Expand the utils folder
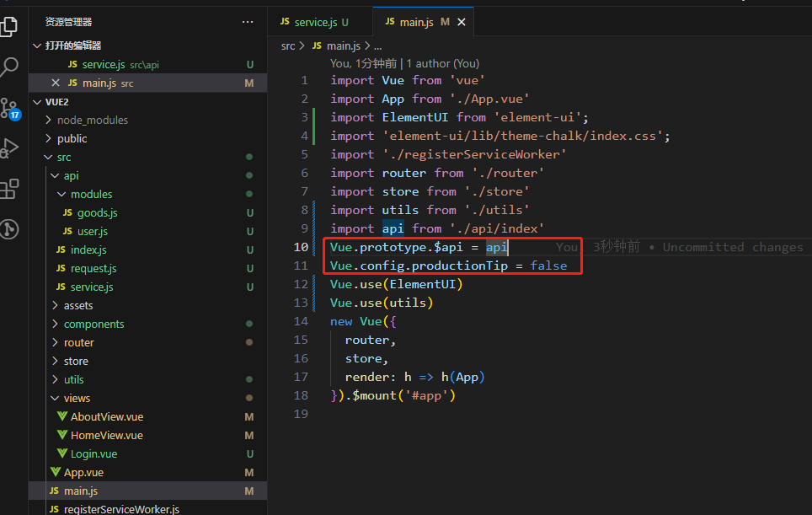812x515 pixels. point(55,380)
